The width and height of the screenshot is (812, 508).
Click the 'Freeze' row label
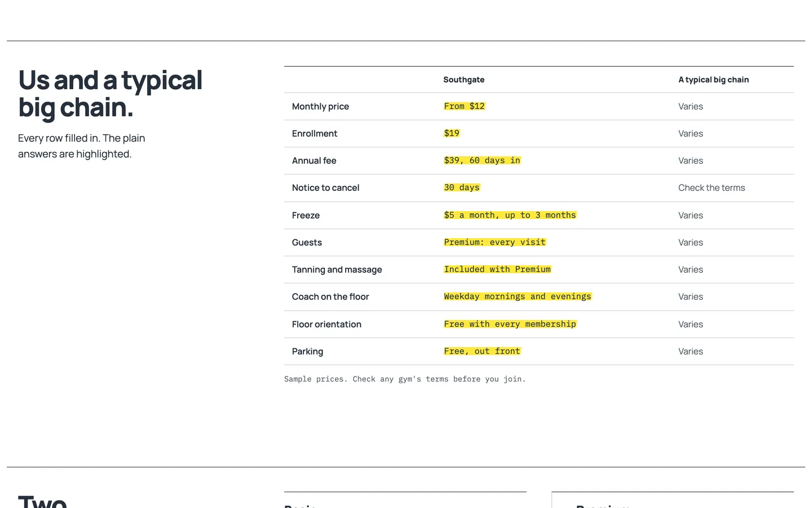[x=306, y=216]
